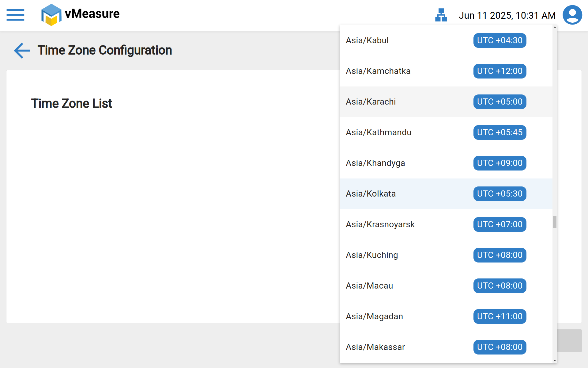This screenshot has height=368, width=588.
Task: Open the hamburger navigation menu
Action: [15, 15]
